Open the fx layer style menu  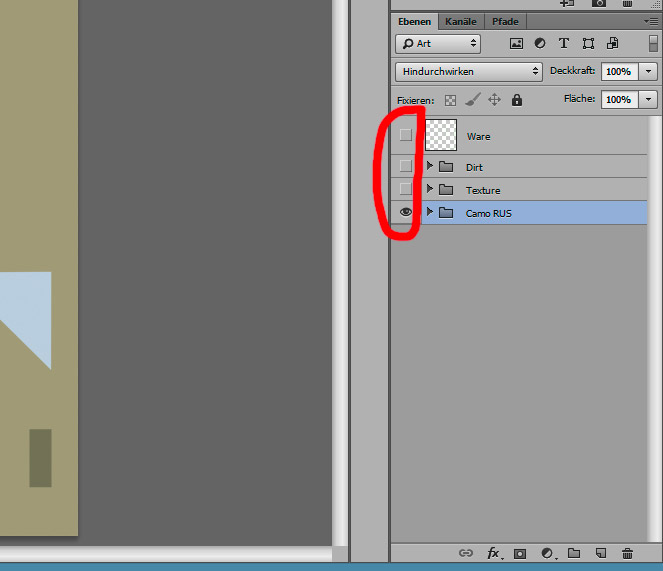(494, 553)
